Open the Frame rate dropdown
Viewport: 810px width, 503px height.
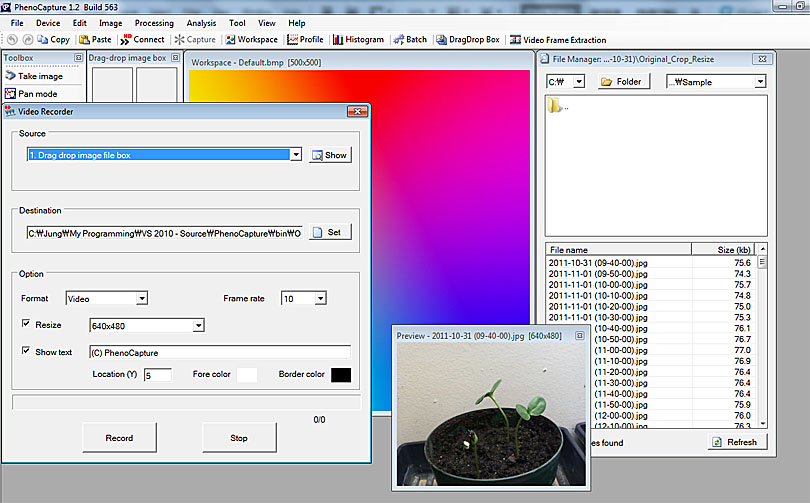pyautogui.click(x=320, y=298)
